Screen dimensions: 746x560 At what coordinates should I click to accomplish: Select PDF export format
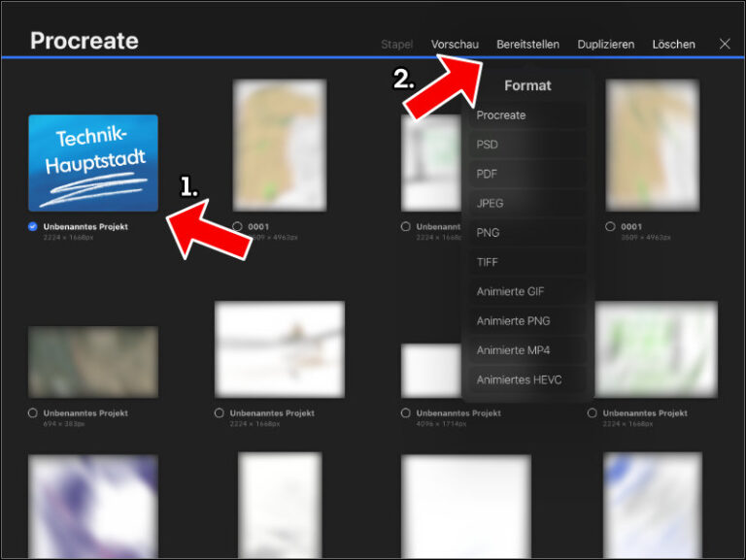tap(527, 174)
